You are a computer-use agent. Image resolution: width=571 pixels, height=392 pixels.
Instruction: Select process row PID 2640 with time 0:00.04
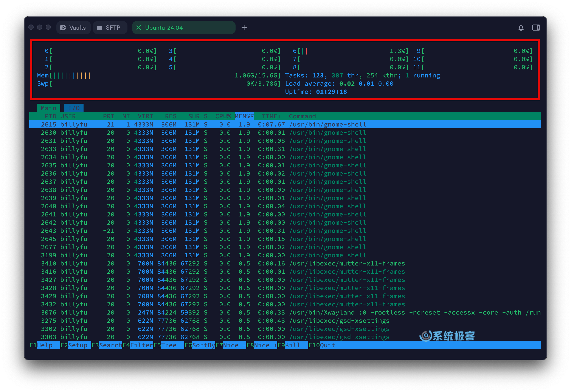(x=285, y=206)
